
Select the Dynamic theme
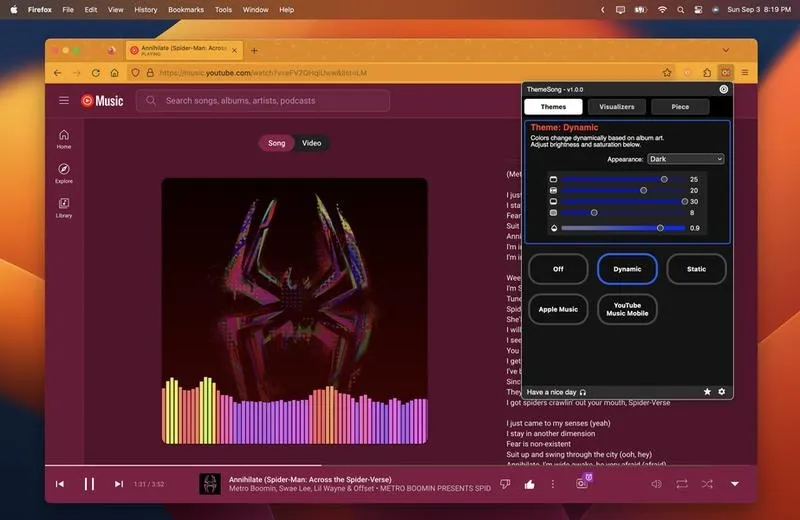tap(627, 269)
